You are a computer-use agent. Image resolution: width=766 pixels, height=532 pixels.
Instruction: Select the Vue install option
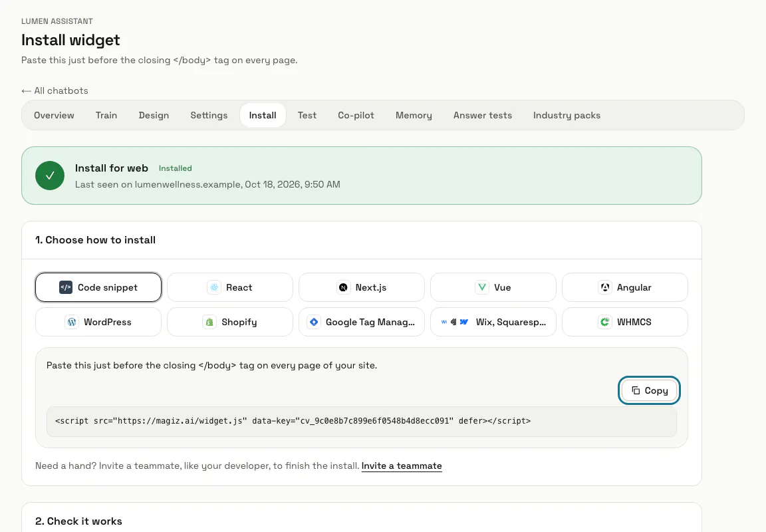(493, 287)
